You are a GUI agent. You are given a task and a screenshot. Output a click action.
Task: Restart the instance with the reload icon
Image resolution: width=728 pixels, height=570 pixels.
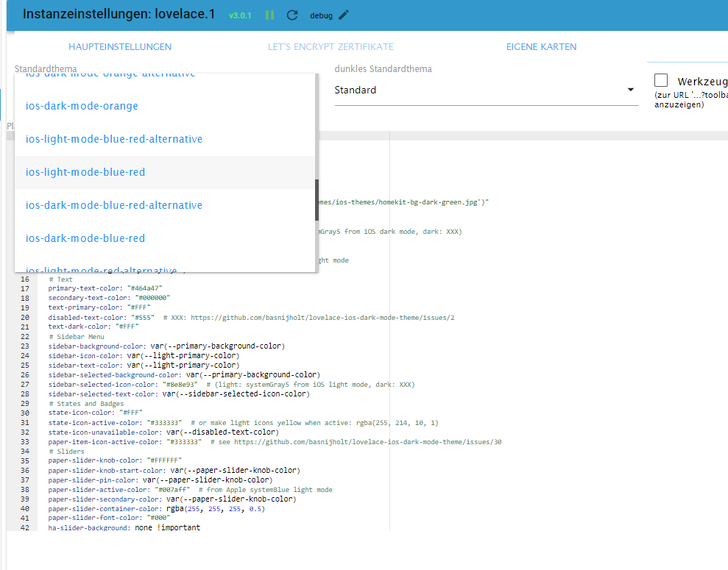point(292,15)
